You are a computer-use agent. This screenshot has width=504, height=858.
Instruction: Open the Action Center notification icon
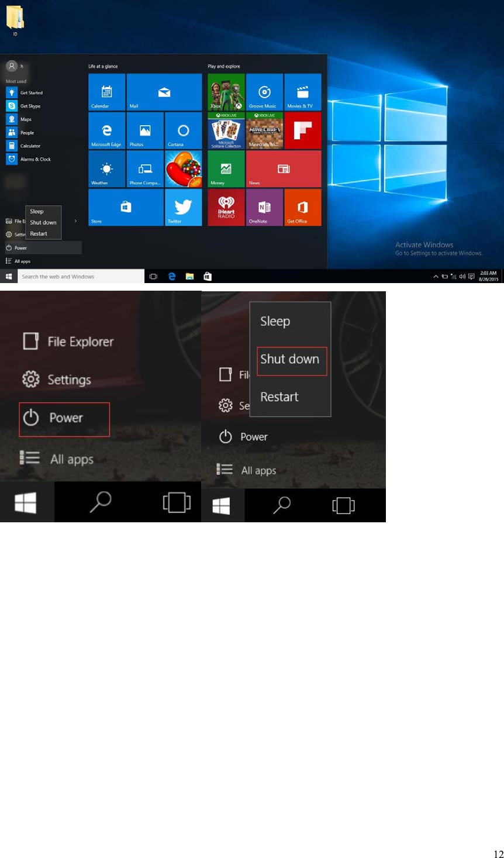(471, 277)
